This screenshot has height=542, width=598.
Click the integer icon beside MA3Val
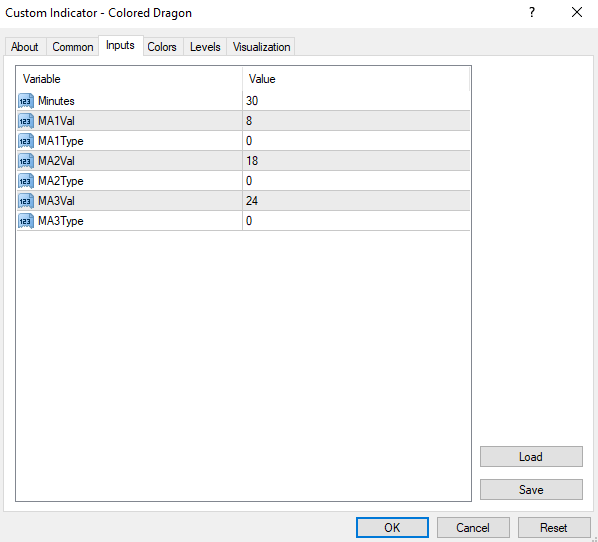tap(26, 201)
